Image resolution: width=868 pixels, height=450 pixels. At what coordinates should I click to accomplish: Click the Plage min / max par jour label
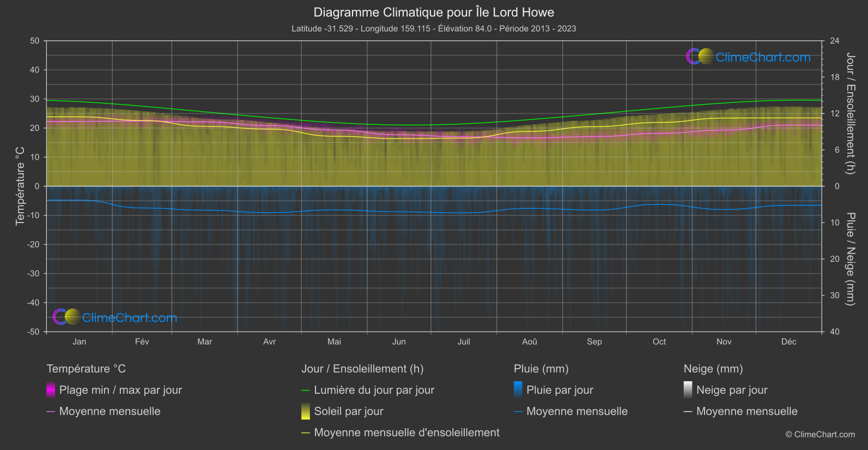click(120, 390)
